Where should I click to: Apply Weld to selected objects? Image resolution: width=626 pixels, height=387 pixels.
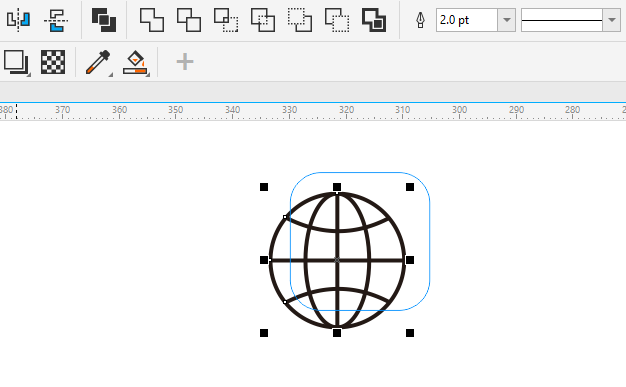point(152,20)
